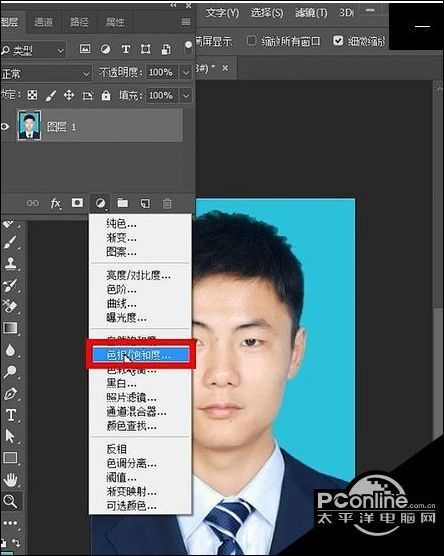Expand the 不透明度 slider arrow

click(x=186, y=73)
